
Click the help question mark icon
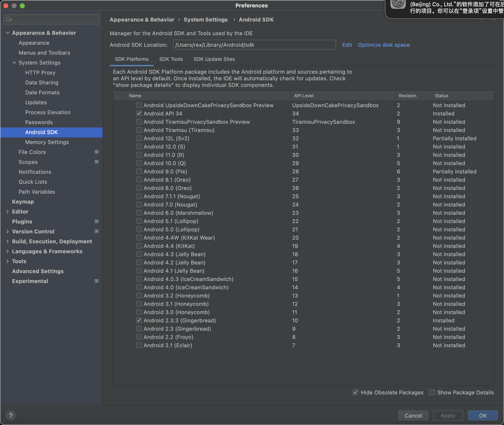click(11, 415)
